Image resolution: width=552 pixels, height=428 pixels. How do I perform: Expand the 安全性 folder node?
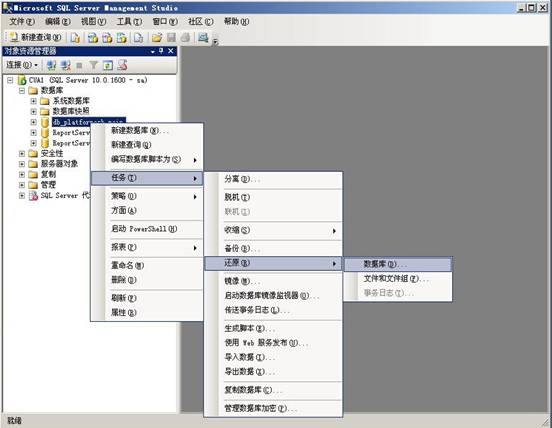(22, 153)
